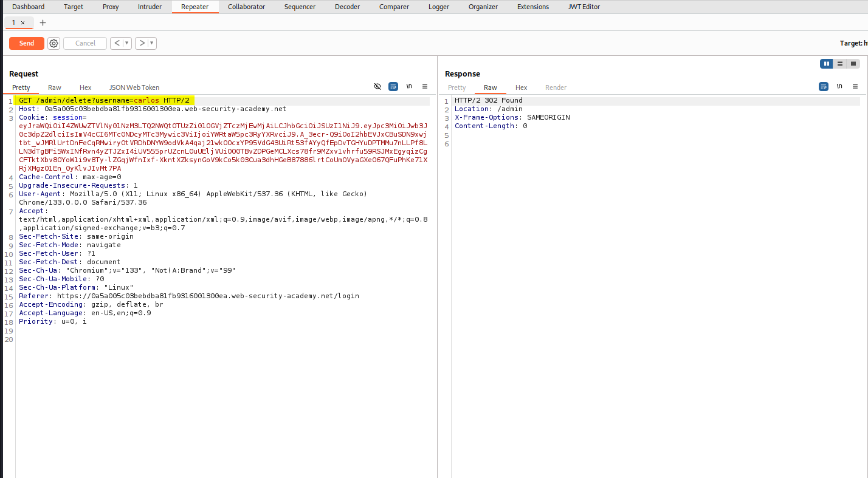The height and width of the screenshot is (478, 868).
Task: Click the Accept-Encoding header line
Action: click(x=91, y=304)
